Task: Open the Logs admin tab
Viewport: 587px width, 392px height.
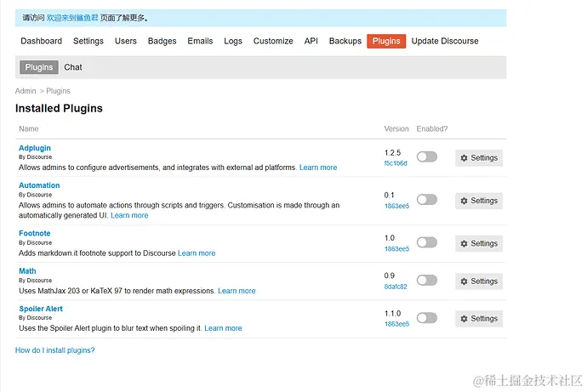Action: click(x=233, y=41)
